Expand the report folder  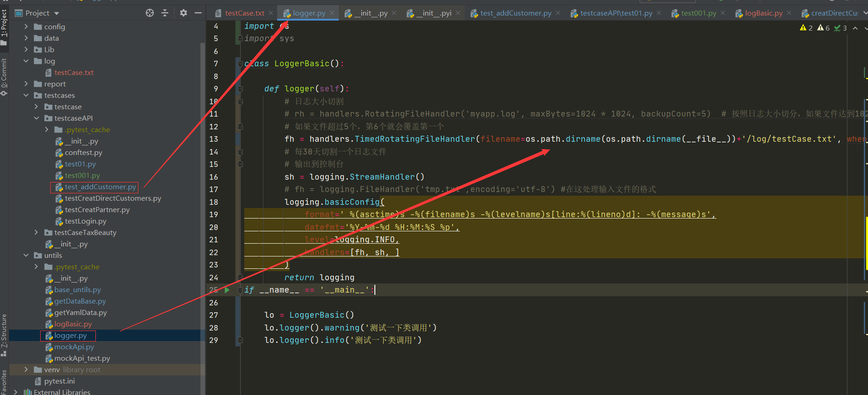[x=26, y=84]
